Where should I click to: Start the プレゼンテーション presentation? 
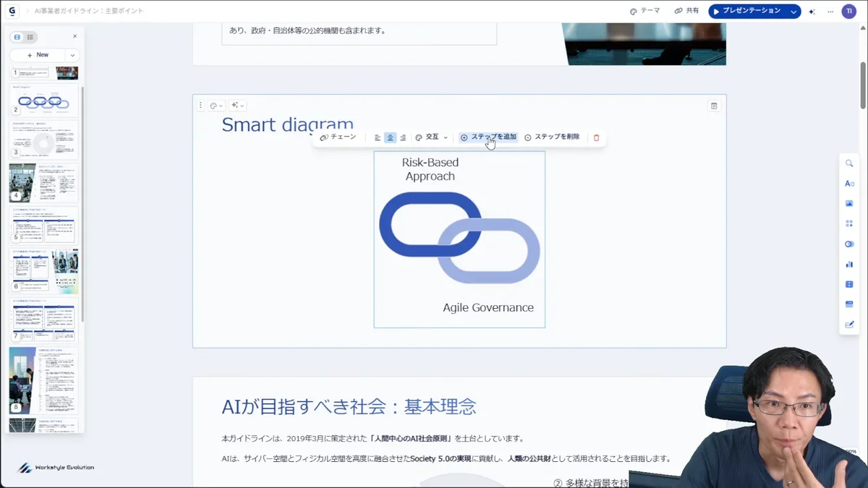point(747,12)
